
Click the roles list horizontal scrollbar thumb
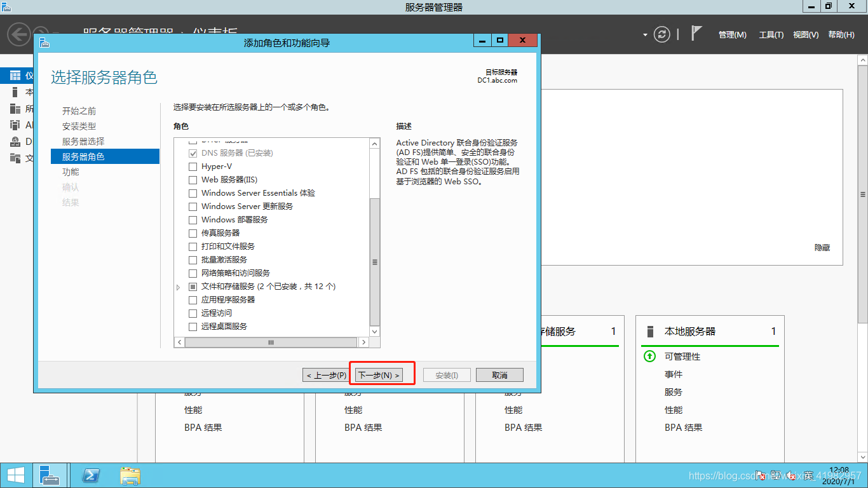271,342
